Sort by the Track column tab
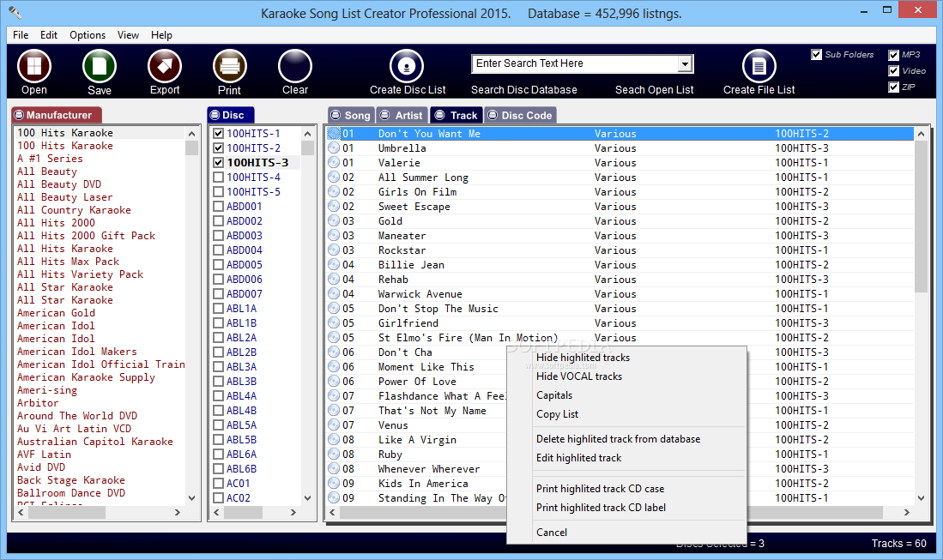943x560 pixels. [456, 115]
